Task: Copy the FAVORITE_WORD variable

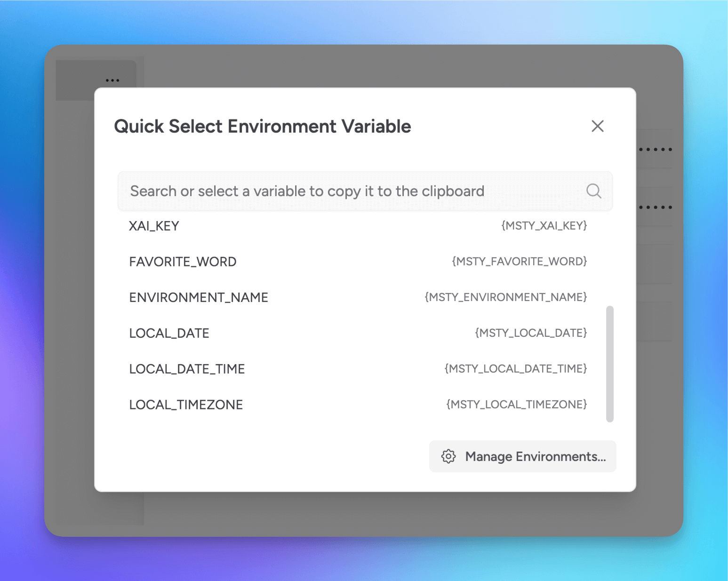Action: tap(183, 262)
